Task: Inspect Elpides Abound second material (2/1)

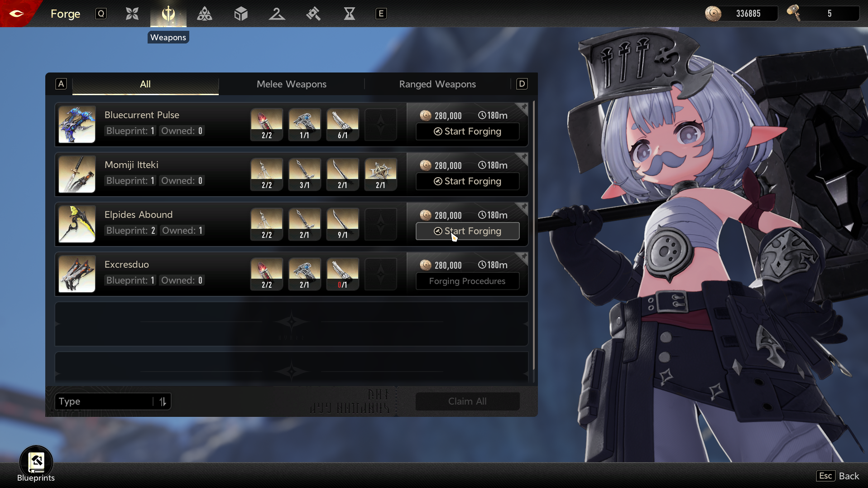Action: click(305, 224)
